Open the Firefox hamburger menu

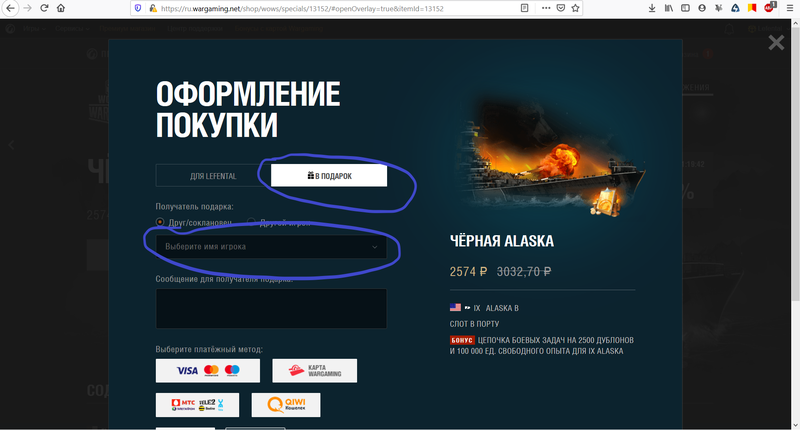(788, 8)
